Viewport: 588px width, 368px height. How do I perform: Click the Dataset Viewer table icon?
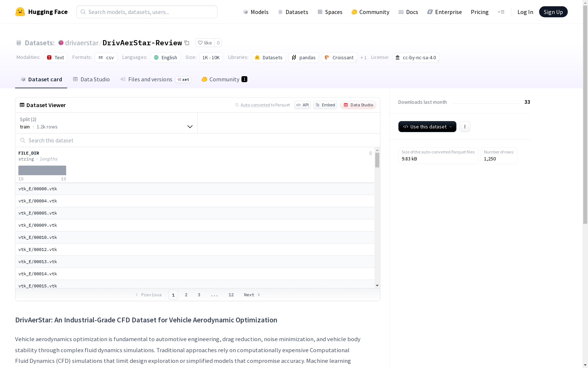point(22,105)
